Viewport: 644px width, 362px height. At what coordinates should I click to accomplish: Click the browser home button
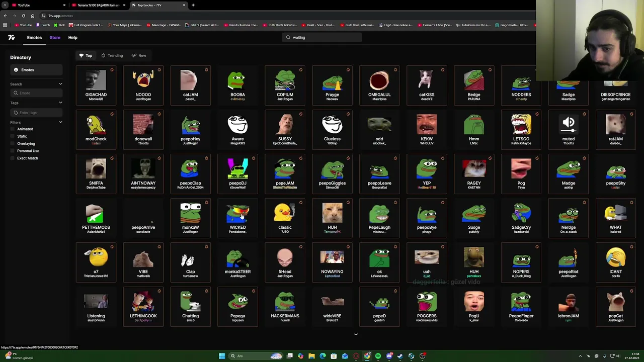click(x=32, y=16)
